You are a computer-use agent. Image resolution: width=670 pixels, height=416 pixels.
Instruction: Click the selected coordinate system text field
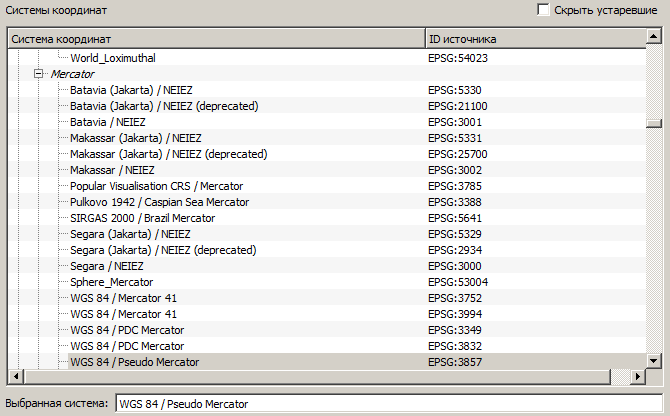tap(387, 404)
